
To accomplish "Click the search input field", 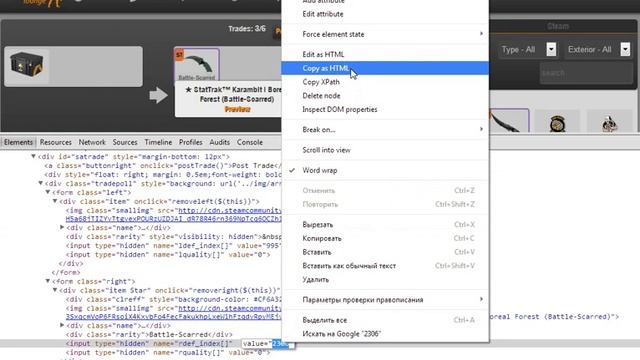I will (x=586, y=73).
